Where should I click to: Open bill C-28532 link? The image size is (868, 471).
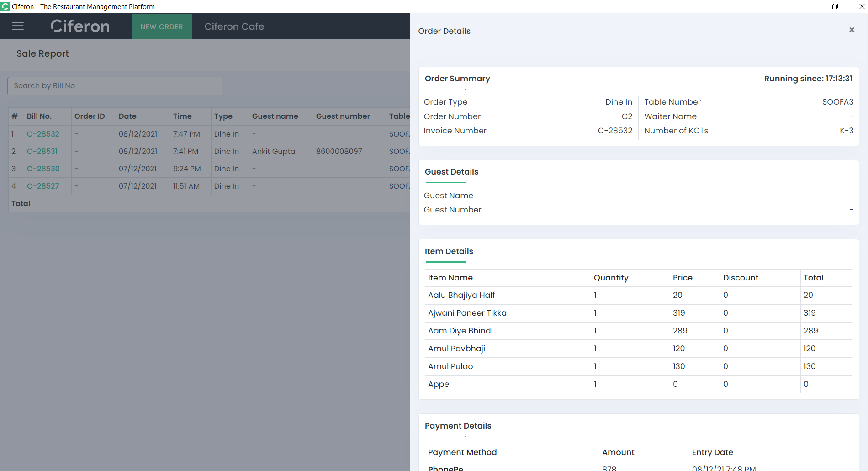coord(43,134)
